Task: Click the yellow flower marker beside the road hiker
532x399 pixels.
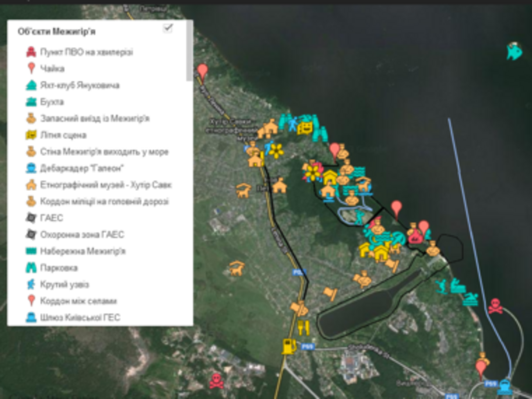Action: click(276, 151)
